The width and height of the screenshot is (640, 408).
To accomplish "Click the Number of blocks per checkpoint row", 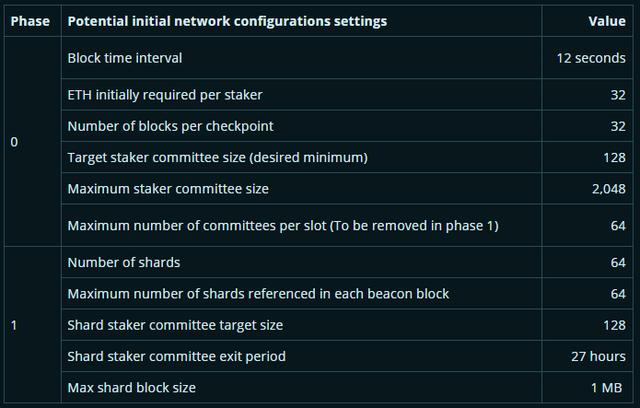I will click(x=170, y=126).
